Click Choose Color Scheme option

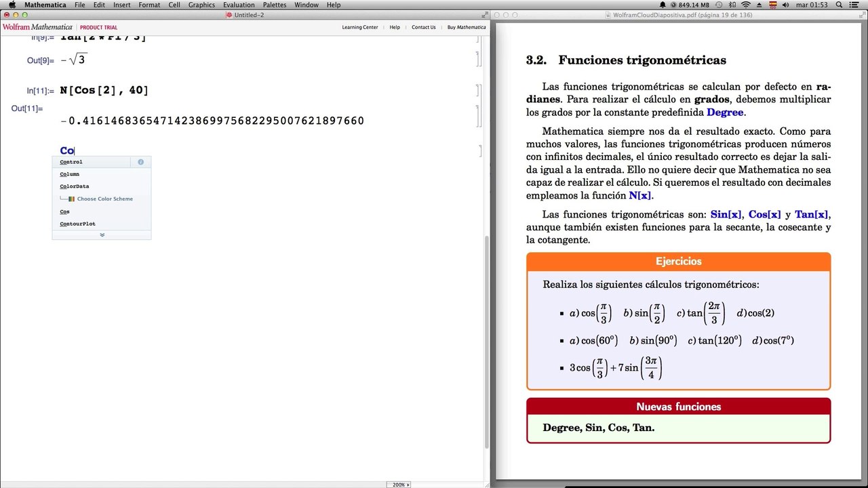click(104, 199)
